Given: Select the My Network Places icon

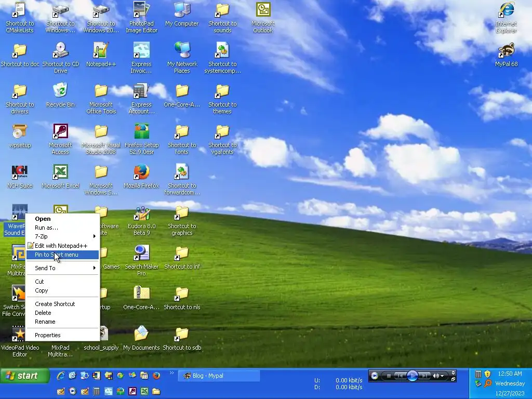Looking at the screenshot, I should point(182,57).
